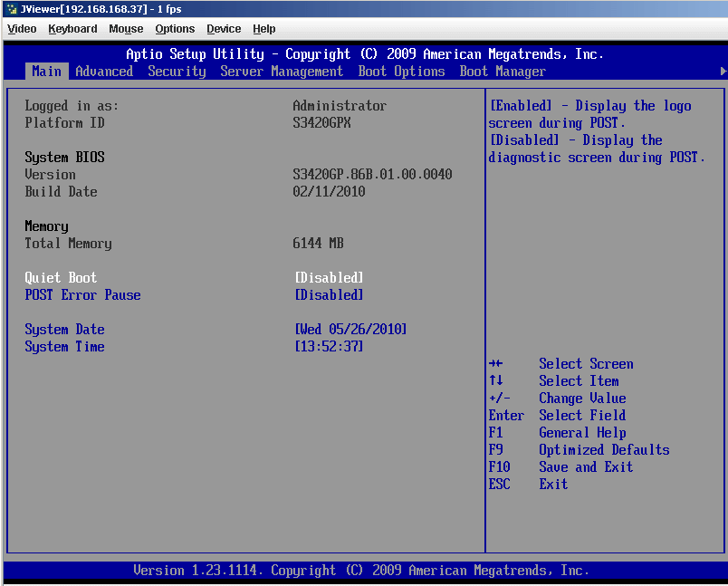Viewport: 728px width, 586px height.
Task: Open the Help menu
Action: point(264,29)
